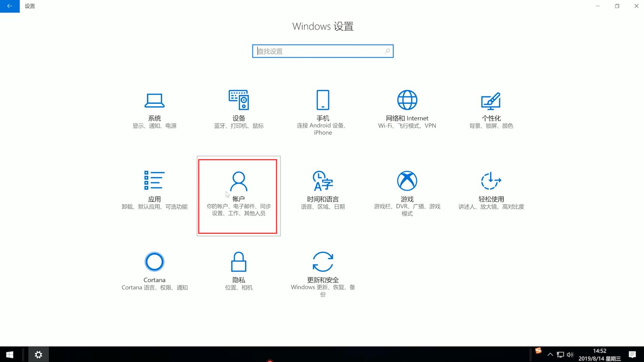The image size is (644, 362).
Task: Open the 设备 keyboard and speaker icon
Action: (x=238, y=100)
